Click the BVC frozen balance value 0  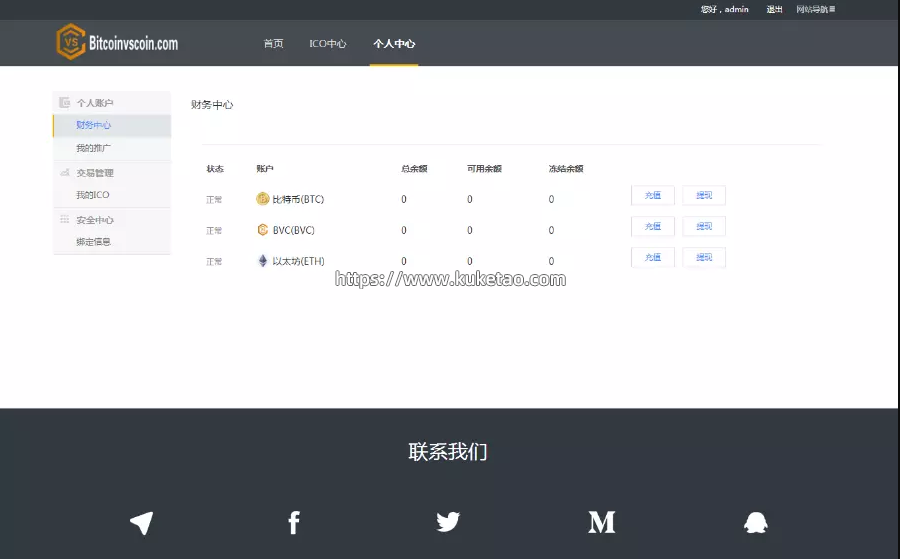551,230
